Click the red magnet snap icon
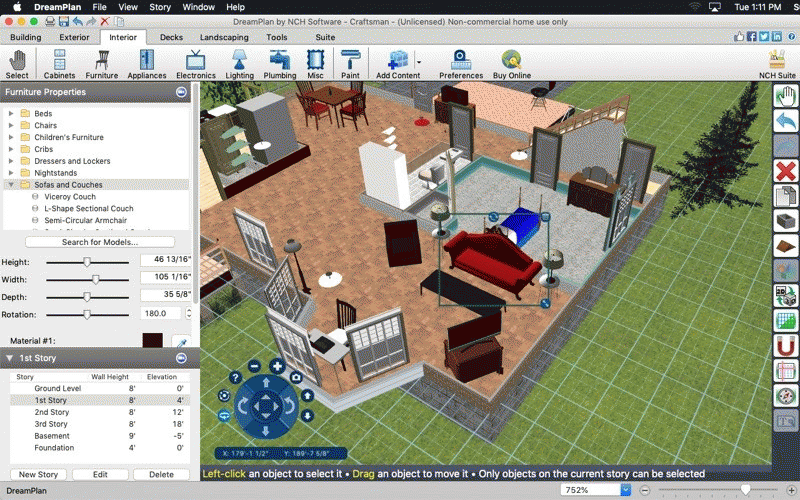The height and width of the screenshot is (500, 800). tap(786, 346)
